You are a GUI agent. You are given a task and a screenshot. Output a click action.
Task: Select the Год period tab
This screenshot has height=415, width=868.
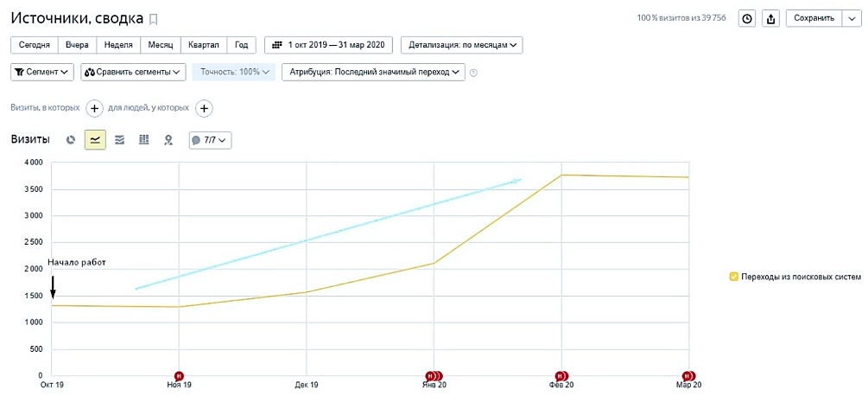(241, 45)
